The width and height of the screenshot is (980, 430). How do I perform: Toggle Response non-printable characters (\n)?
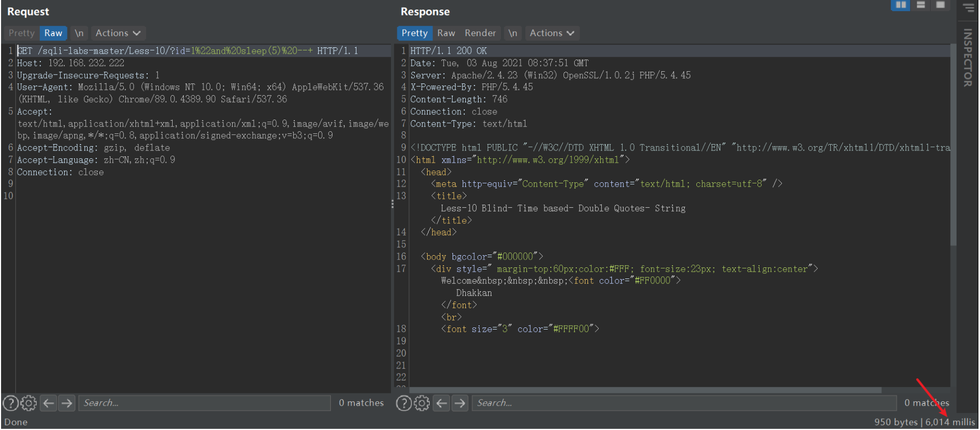pos(513,33)
